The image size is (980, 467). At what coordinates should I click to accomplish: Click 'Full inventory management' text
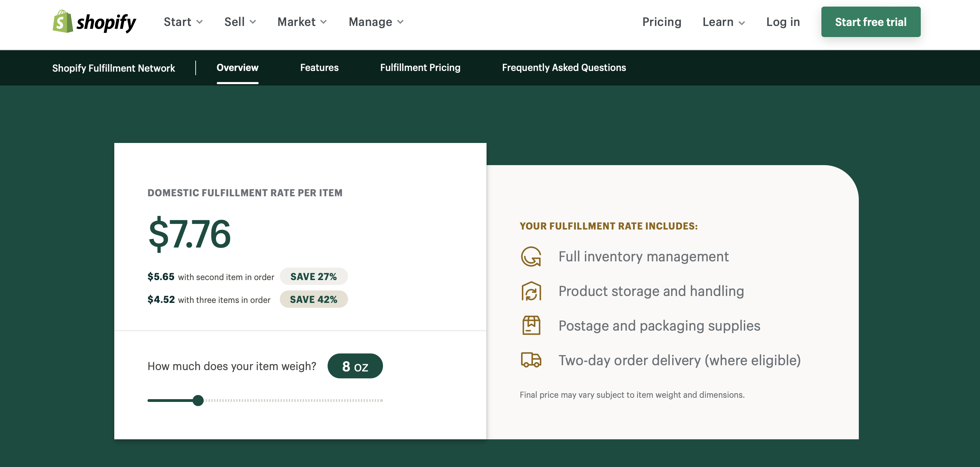(x=643, y=257)
